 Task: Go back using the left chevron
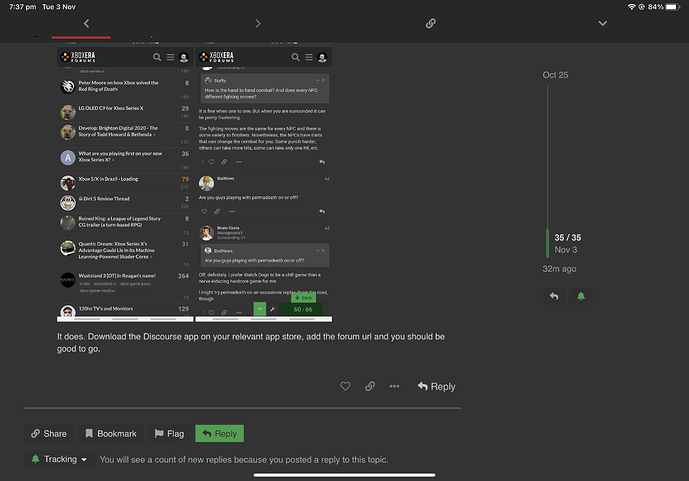(x=87, y=23)
